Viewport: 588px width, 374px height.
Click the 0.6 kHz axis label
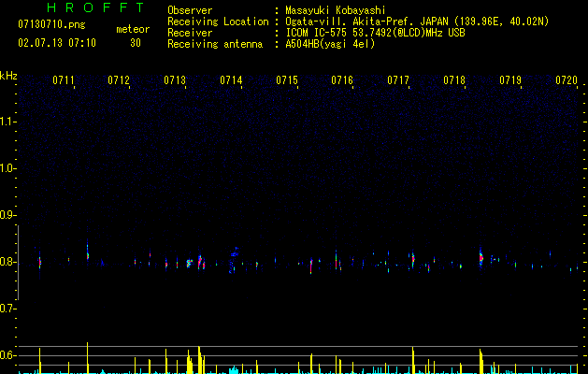coord(7,355)
